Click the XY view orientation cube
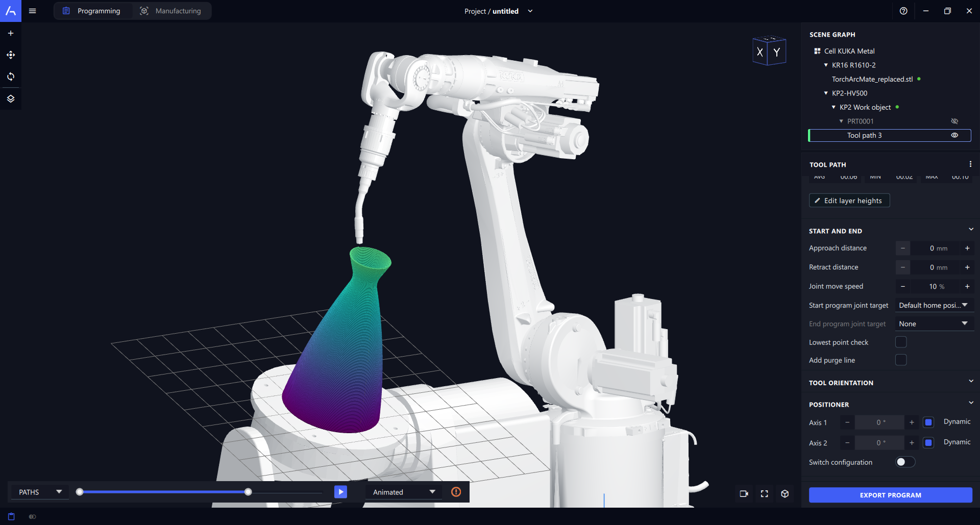This screenshot has height=525, width=980. [769, 51]
